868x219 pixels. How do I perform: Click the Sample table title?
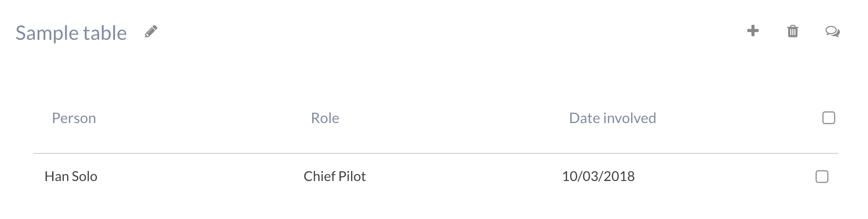(x=71, y=33)
